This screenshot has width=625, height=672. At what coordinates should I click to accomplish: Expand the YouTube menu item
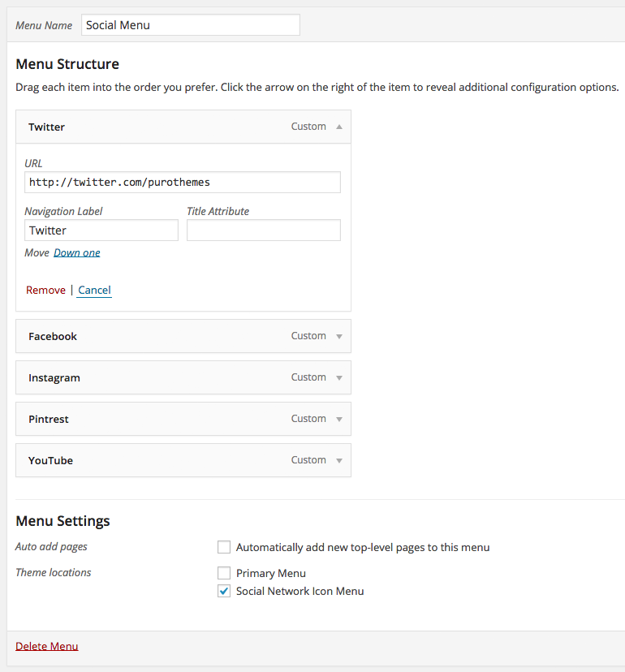[340, 460]
